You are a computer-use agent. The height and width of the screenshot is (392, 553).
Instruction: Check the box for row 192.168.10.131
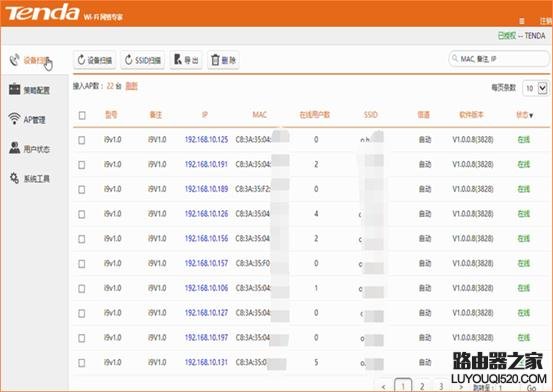[x=81, y=363]
